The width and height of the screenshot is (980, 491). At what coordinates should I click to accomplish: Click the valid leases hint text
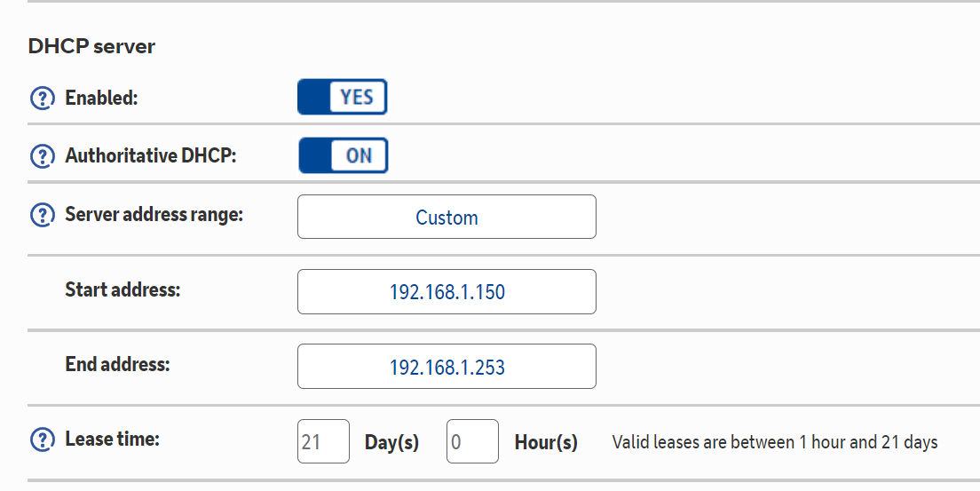click(x=774, y=442)
